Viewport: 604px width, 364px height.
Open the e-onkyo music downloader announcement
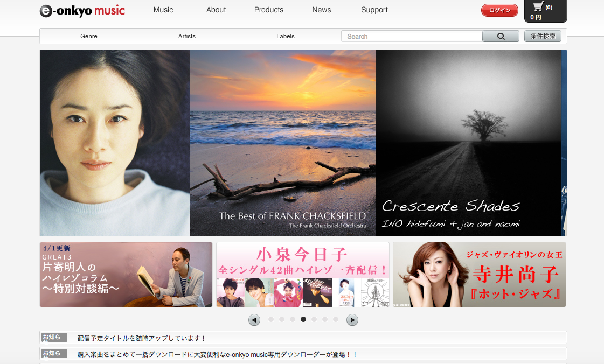click(218, 354)
